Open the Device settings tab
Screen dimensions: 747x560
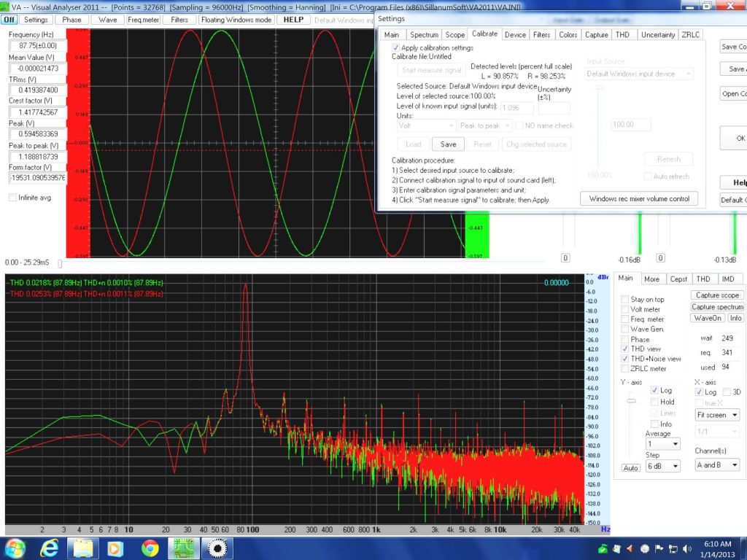coord(515,35)
